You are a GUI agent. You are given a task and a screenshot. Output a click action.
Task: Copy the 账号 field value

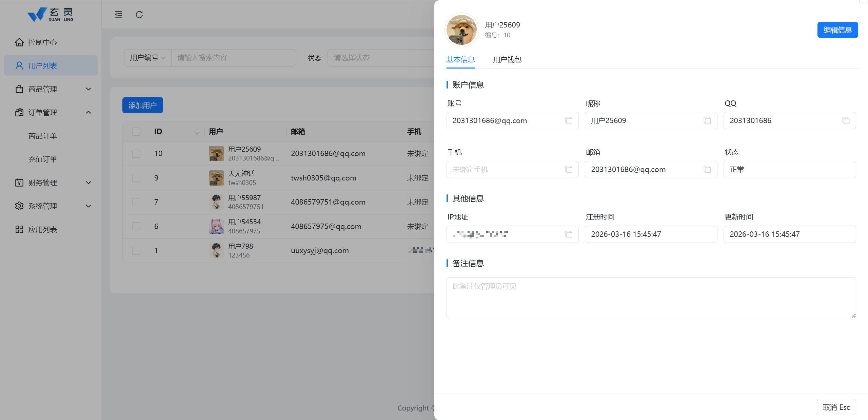pos(569,120)
